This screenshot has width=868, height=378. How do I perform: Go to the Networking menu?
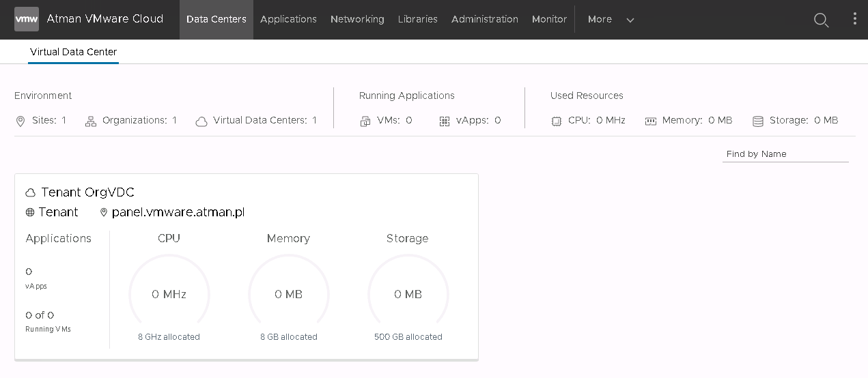[x=357, y=19]
